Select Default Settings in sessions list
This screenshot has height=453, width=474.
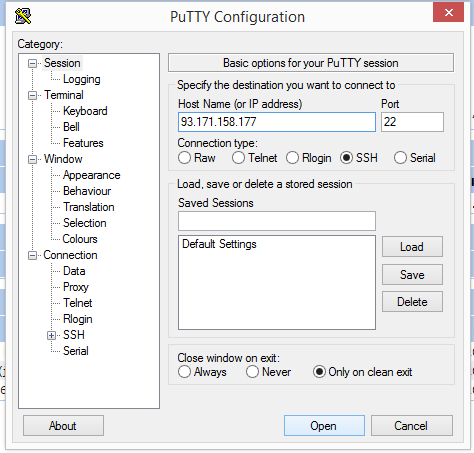tap(219, 244)
